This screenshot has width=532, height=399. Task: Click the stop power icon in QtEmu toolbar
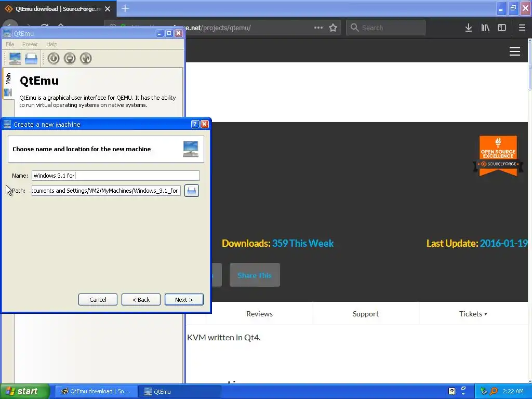point(70,58)
